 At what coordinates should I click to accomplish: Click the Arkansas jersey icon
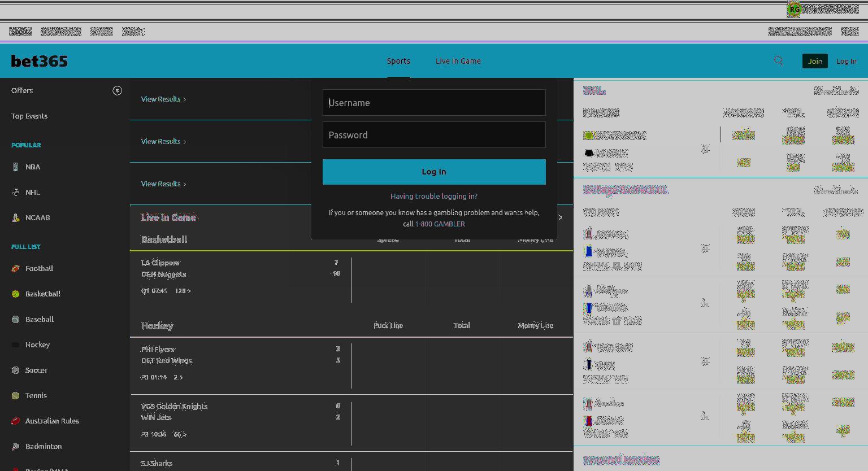589,234
